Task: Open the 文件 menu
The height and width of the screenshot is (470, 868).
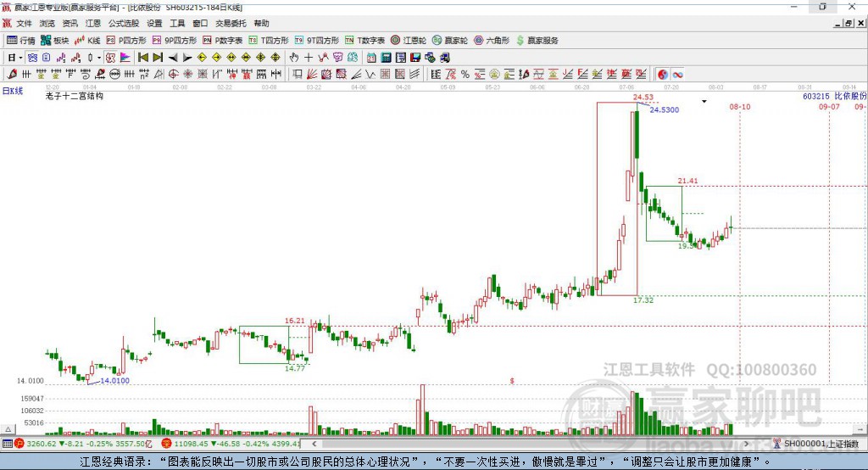Action: coord(24,23)
